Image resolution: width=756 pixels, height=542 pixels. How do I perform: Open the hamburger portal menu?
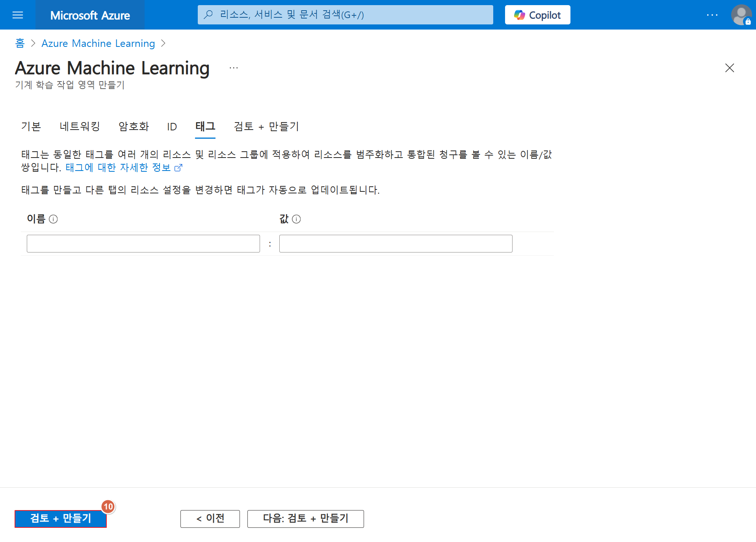click(x=18, y=15)
